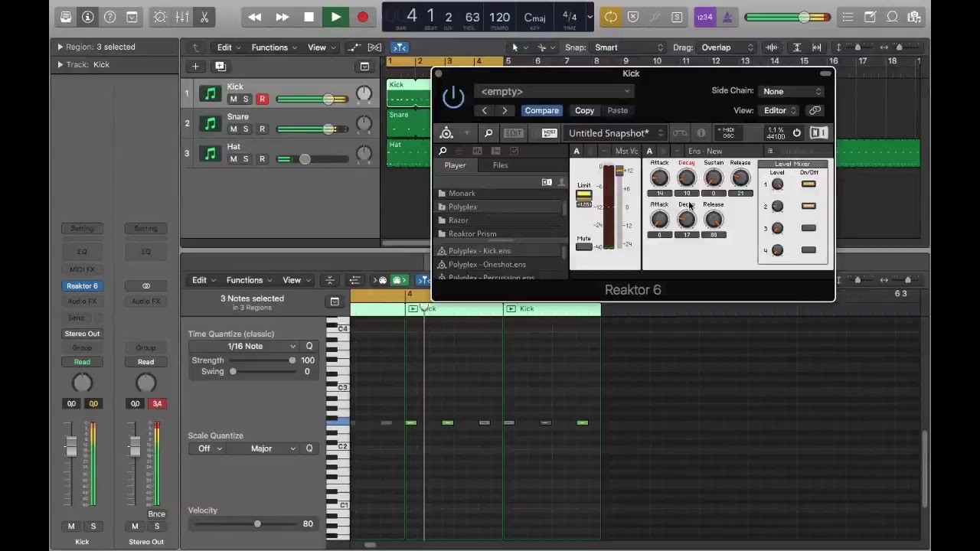Click the Native Instruments NI logo
Image resolution: width=980 pixels, height=551 pixels.
point(818,133)
